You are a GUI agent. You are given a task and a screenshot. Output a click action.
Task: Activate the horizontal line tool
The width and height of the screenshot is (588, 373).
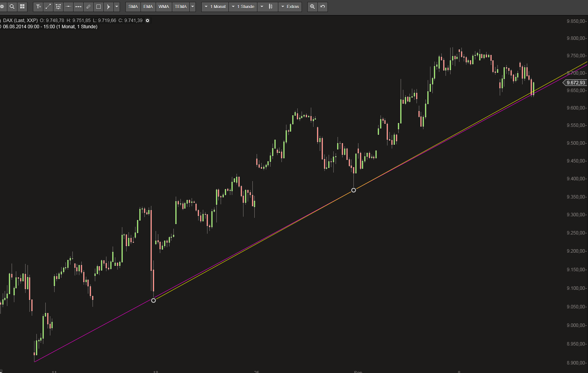coord(68,7)
